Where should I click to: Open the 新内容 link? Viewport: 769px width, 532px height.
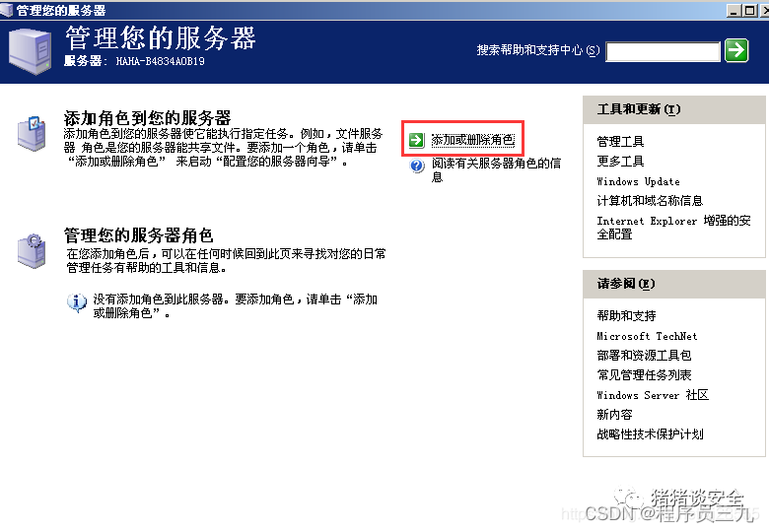pos(614,415)
